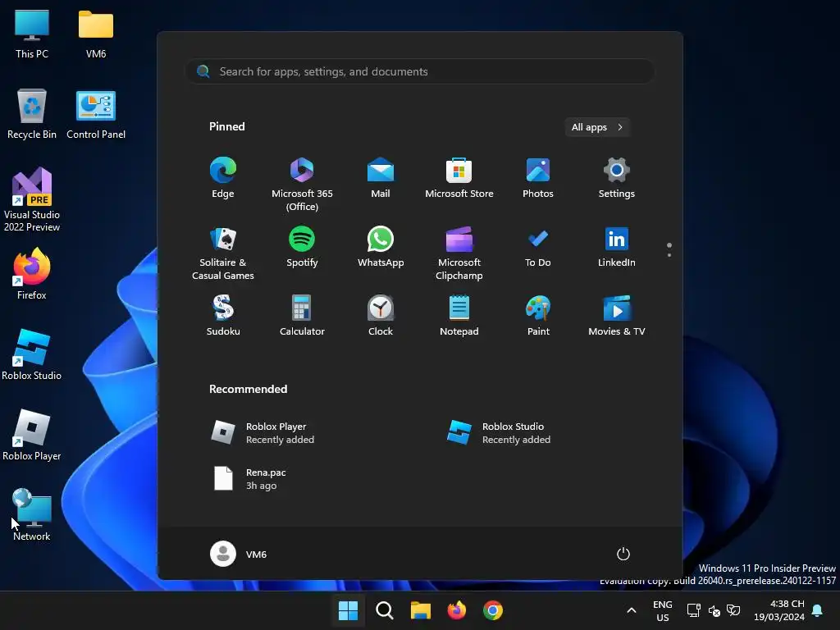
Task: Select This PC desktop icon
Action: click(32, 34)
